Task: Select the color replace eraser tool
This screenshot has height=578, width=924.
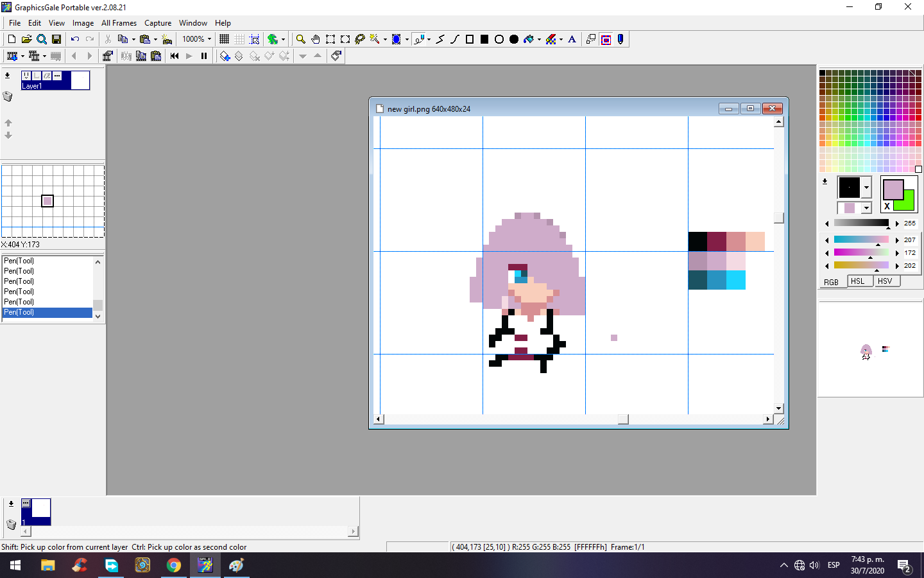Action: (551, 39)
